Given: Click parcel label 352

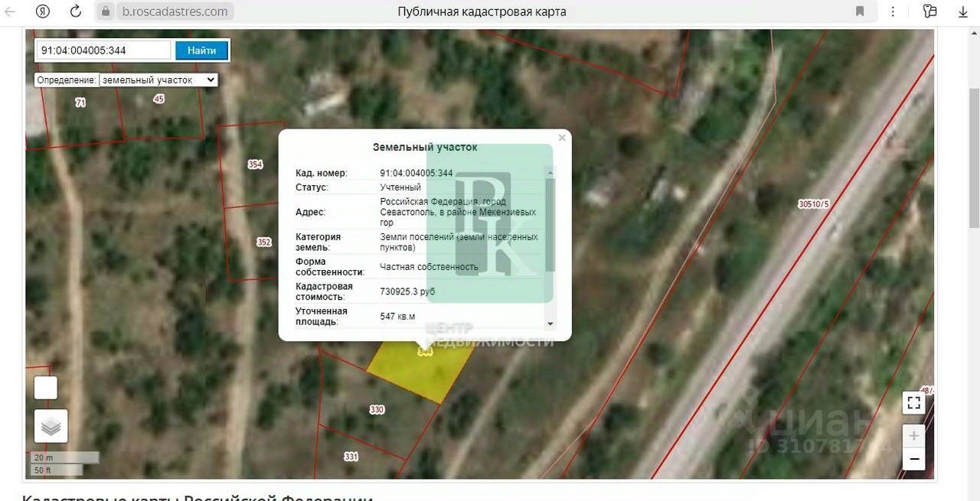Looking at the screenshot, I should [x=263, y=242].
